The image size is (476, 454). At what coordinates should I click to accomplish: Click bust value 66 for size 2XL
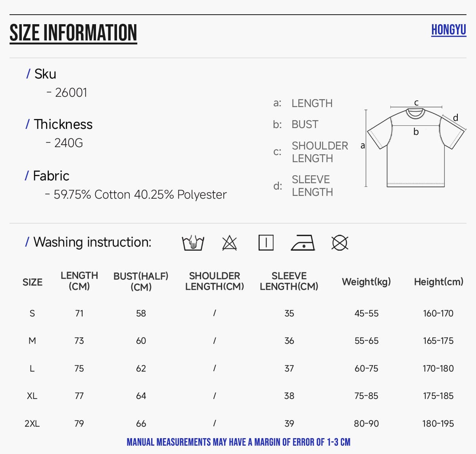141,423
